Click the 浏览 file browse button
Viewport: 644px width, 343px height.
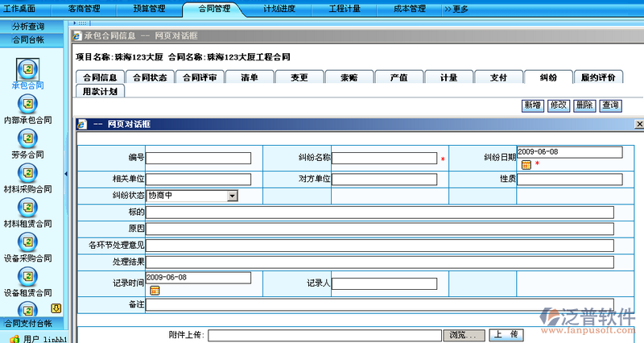pyautogui.click(x=464, y=335)
